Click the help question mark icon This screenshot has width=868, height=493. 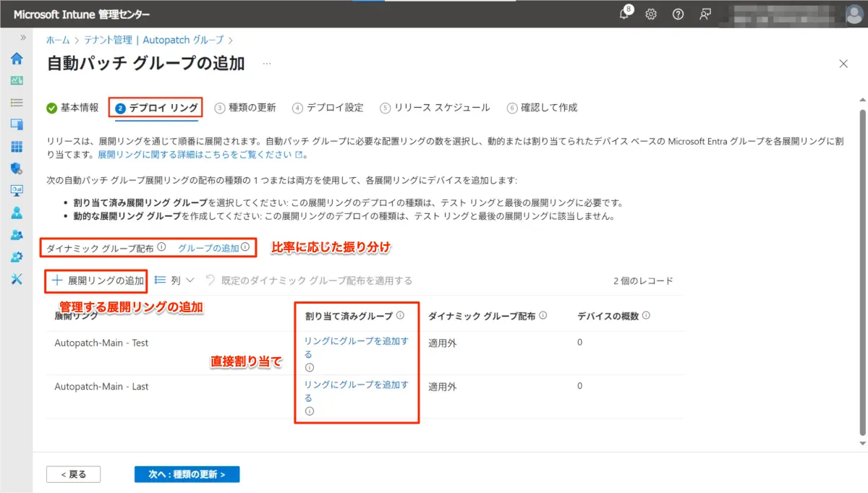[678, 14]
